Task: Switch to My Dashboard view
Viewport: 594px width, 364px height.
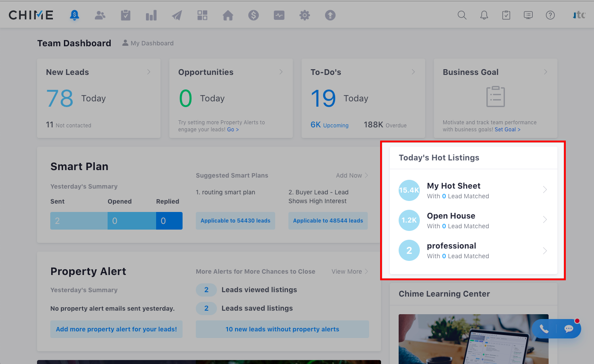Action: (148, 43)
